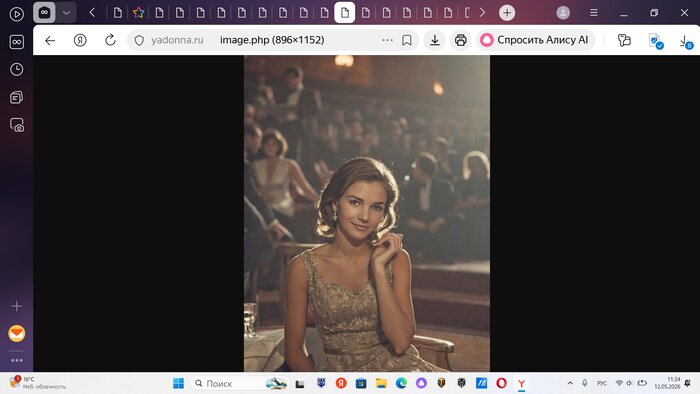
Task: Open Yandex home via Я icon
Action: [x=80, y=41]
